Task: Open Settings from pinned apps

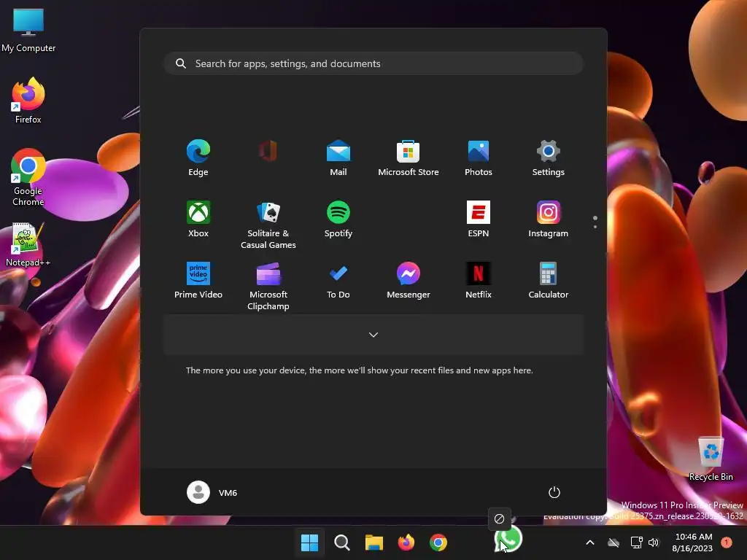Action: point(549,157)
